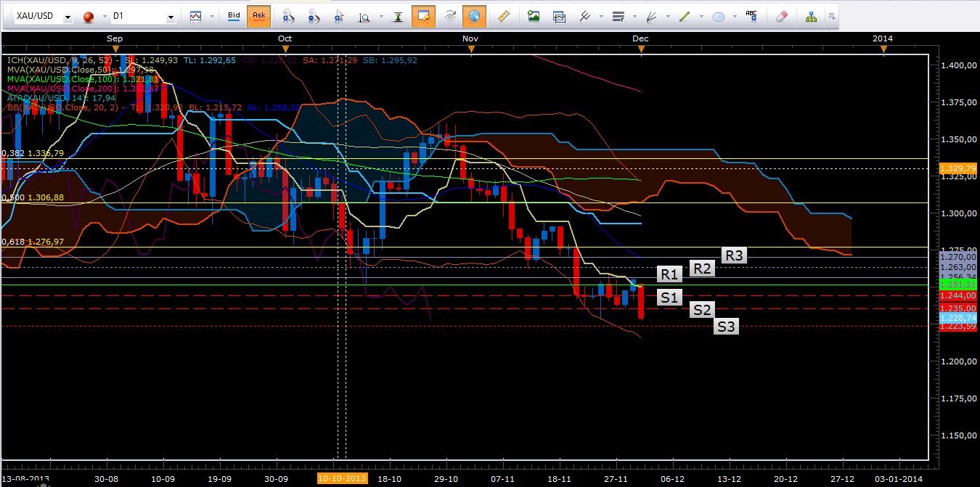Toggle the Ask price mode

coord(258,15)
